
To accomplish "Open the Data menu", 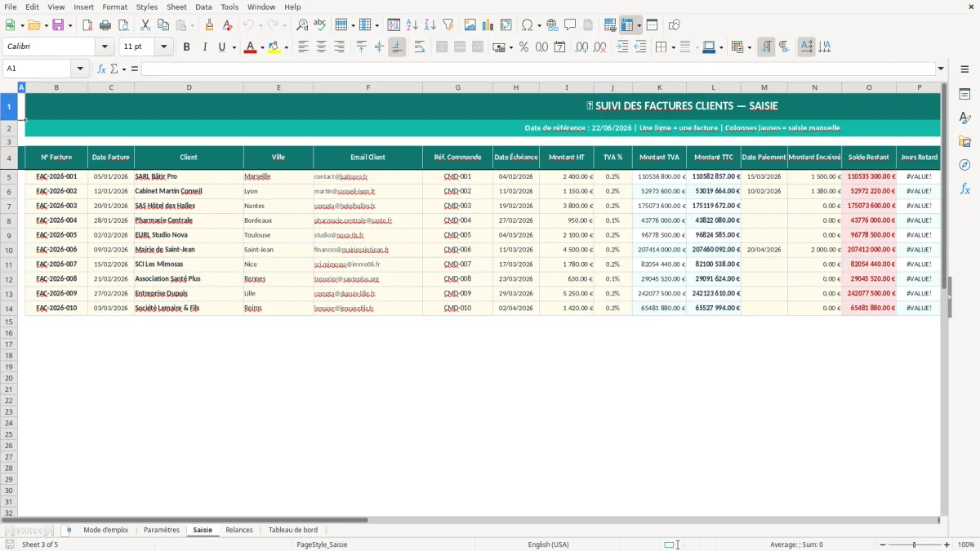I will click(x=203, y=7).
